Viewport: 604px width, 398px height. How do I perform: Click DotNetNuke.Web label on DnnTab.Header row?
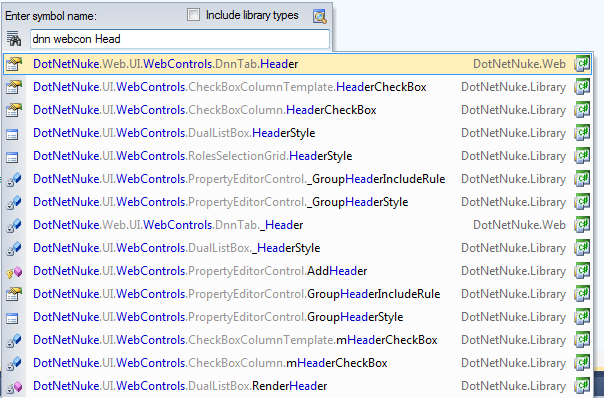(x=519, y=64)
